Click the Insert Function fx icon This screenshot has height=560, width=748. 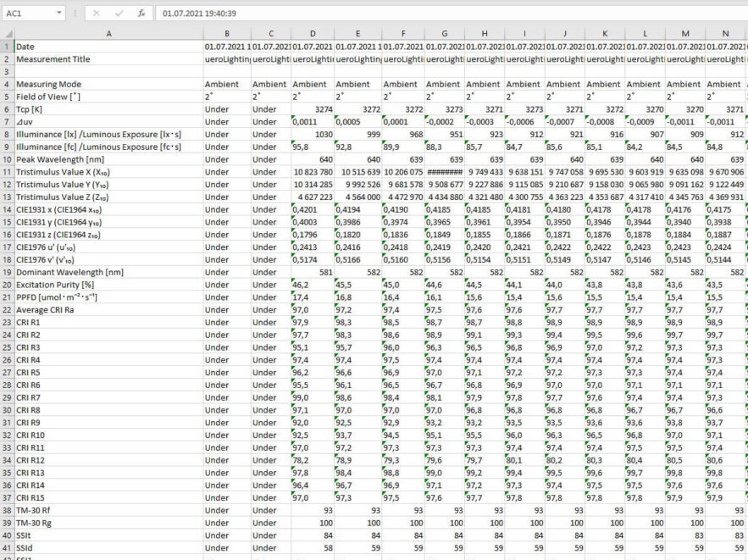point(141,14)
